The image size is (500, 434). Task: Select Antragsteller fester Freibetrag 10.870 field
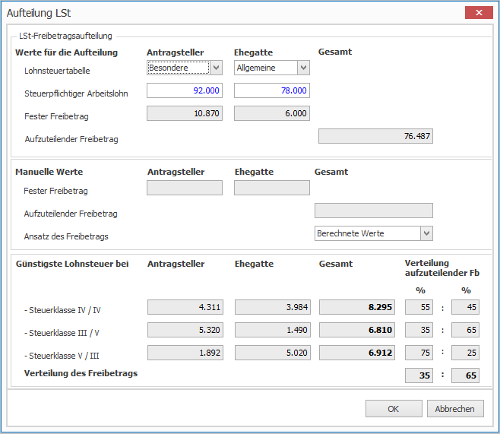pyautogui.click(x=185, y=113)
